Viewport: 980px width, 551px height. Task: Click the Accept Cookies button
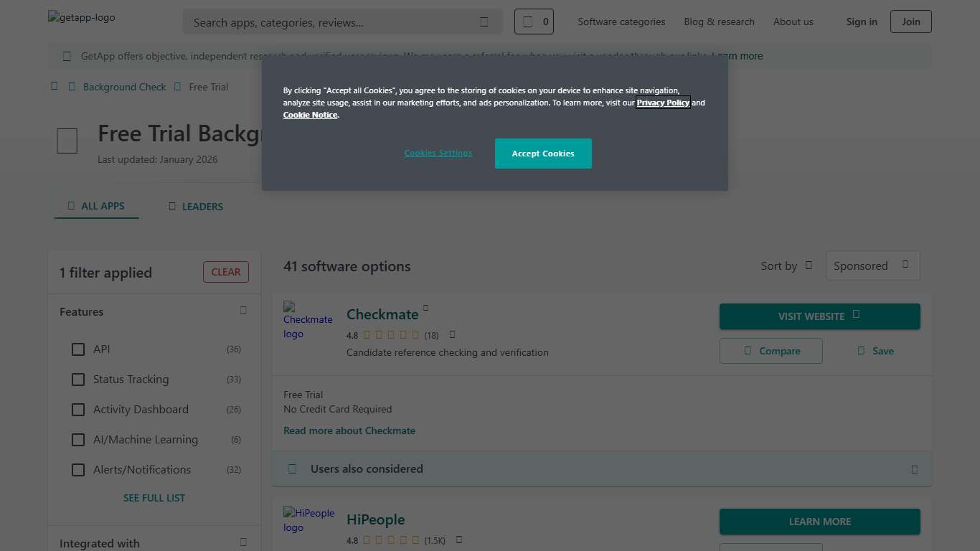543,153
